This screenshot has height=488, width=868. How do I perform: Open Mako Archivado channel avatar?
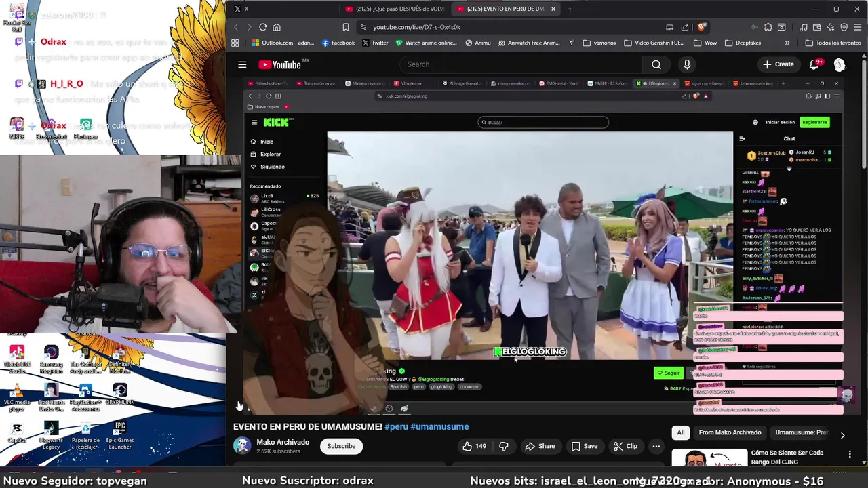click(x=242, y=445)
